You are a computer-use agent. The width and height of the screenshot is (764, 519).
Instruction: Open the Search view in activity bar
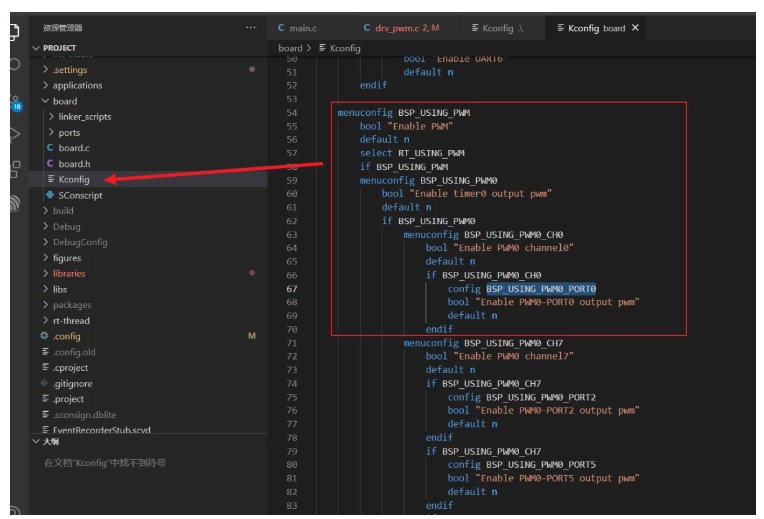(13, 63)
